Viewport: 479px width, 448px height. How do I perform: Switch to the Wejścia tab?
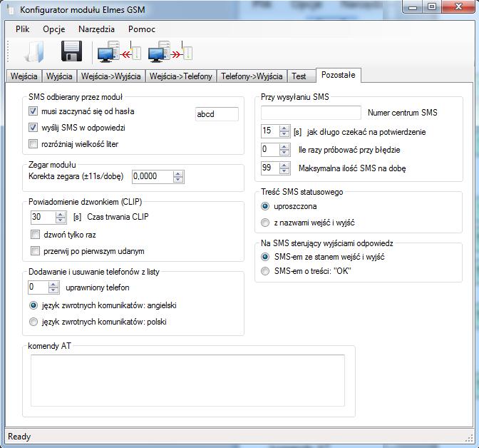(24, 76)
